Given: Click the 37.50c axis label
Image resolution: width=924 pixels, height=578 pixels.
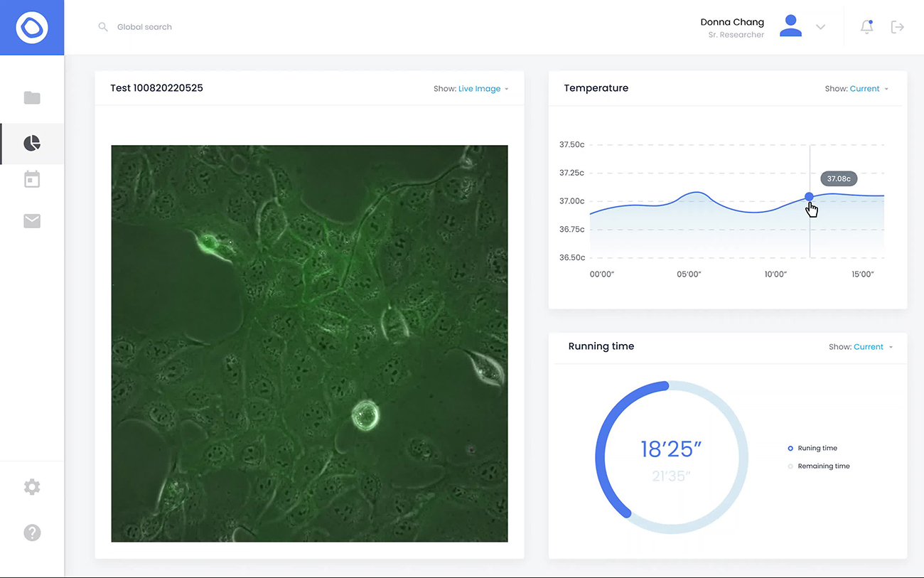Looking at the screenshot, I should [571, 144].
